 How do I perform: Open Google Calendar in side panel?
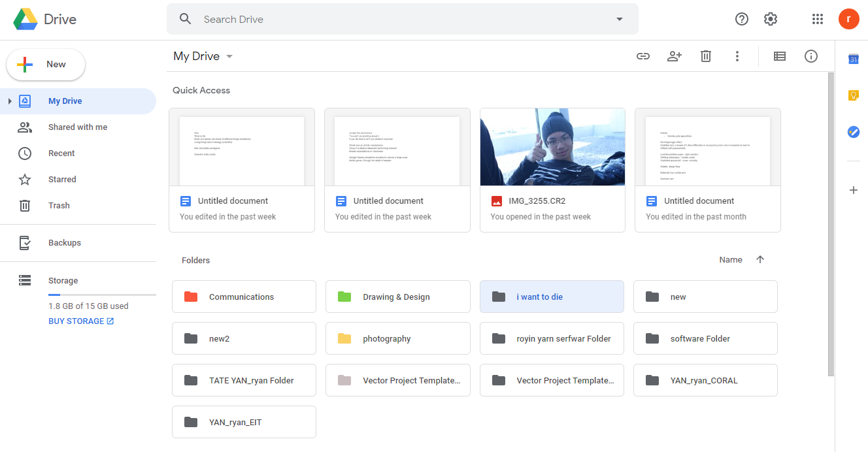click(853, 59)
